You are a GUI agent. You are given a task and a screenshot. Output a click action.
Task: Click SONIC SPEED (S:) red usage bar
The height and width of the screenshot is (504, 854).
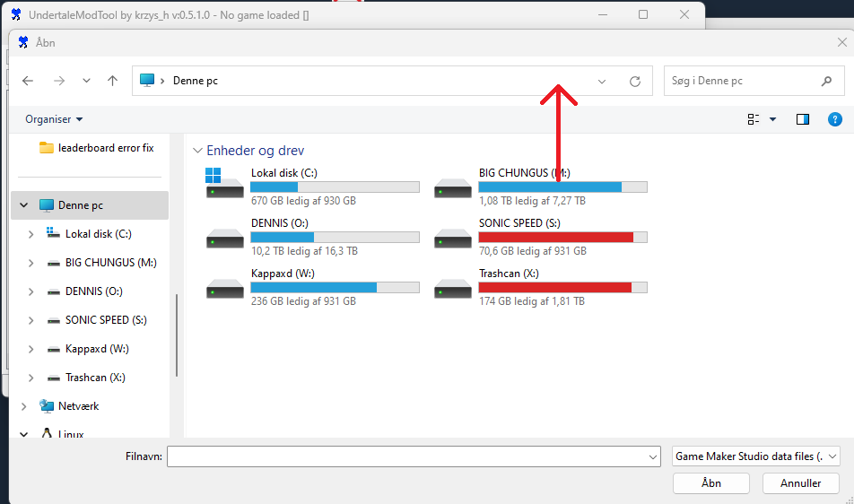(x=562, y=238)
